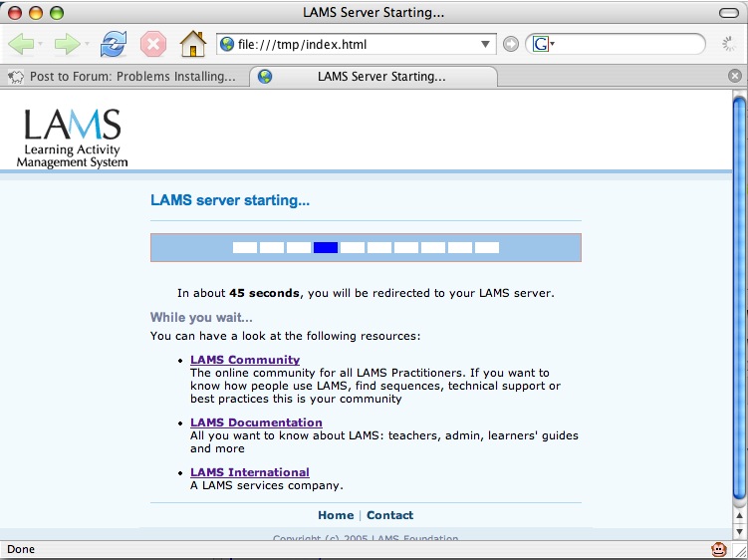The height and width of the screenshot is (560, 748).
Task: Click the Back arrow button
Action: (x=20, y=44)
